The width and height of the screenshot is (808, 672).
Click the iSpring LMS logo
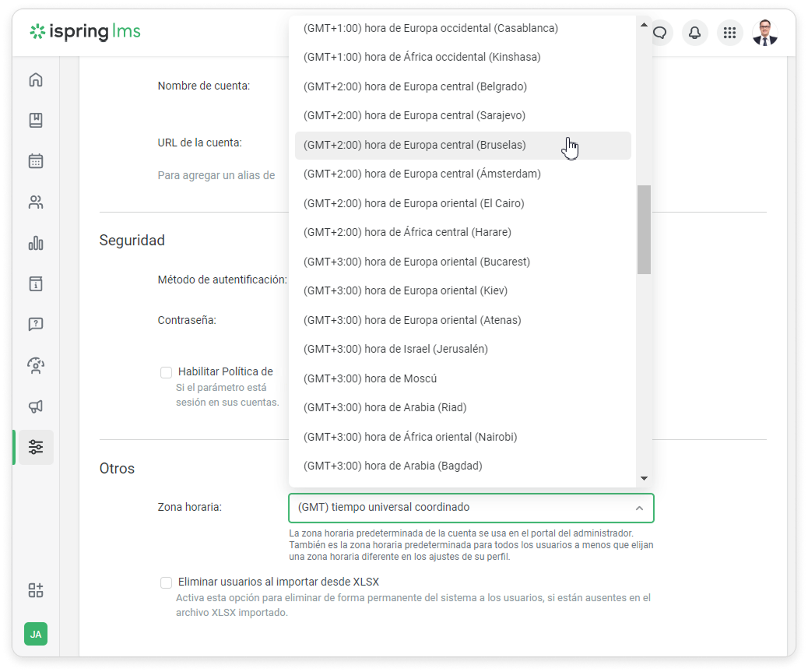click(x=85, y=33)
